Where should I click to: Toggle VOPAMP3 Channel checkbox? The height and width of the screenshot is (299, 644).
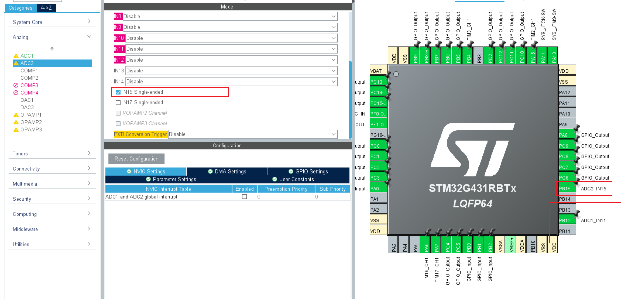coord(118,124)
